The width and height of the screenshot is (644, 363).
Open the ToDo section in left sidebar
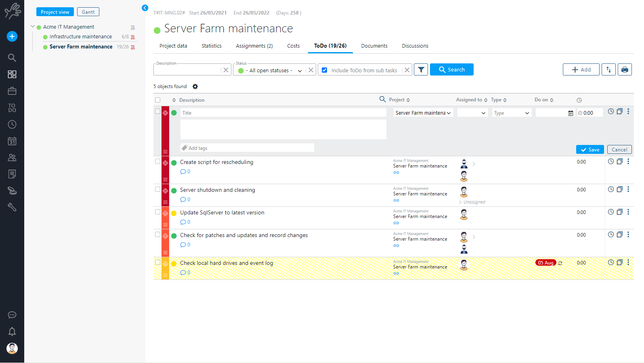(x=12, y=108)
